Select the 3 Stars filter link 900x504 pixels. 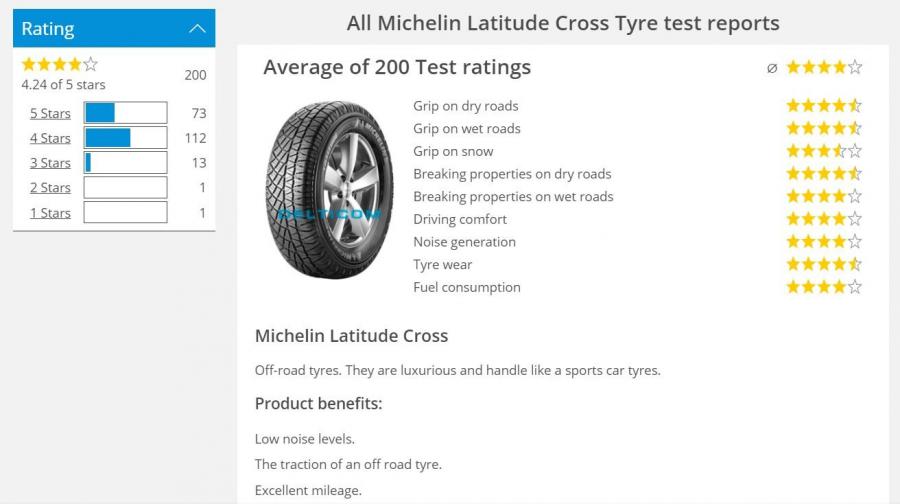coord(50,163)
